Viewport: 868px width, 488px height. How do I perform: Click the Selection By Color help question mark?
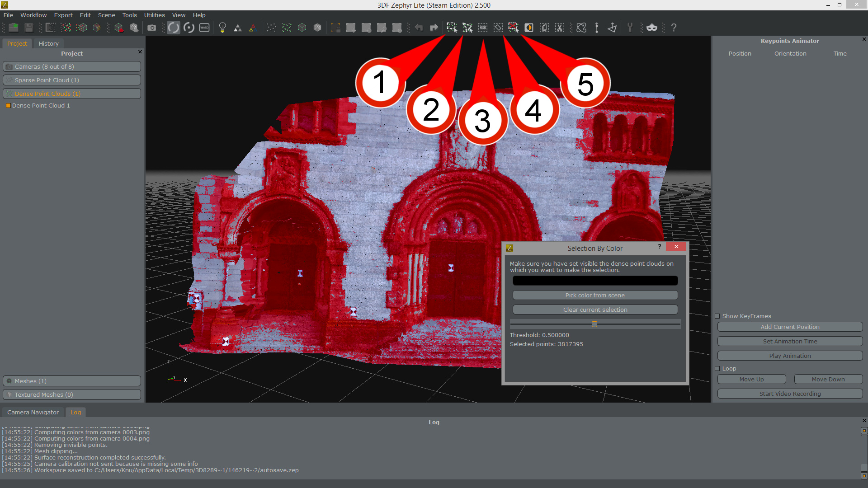click(x=660, y=247)
